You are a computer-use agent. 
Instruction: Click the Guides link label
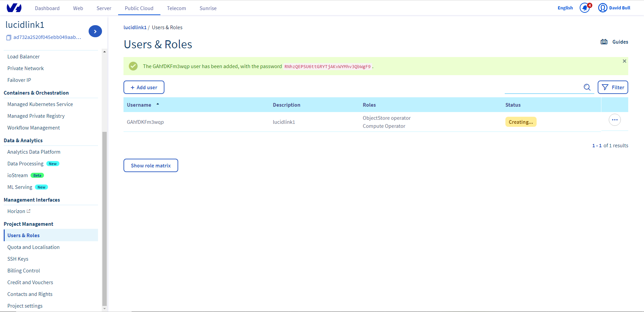pos(620,42)
